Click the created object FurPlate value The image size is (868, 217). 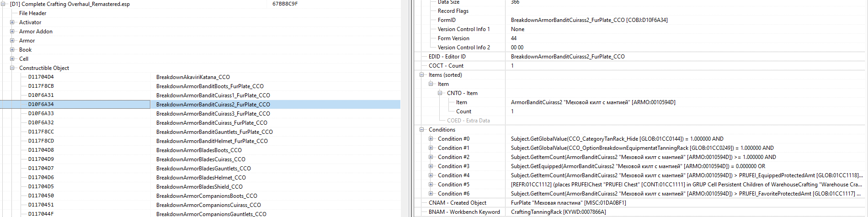click(568, 203)
